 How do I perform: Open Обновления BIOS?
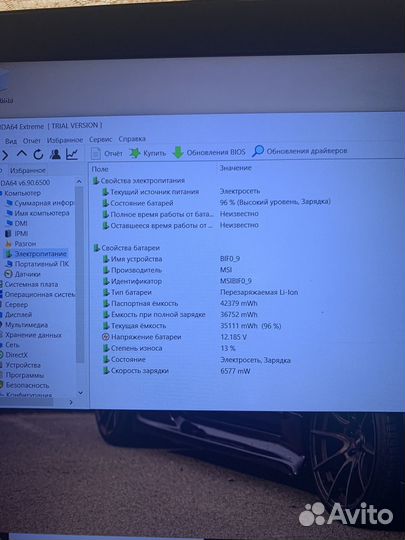coord(209,152)
